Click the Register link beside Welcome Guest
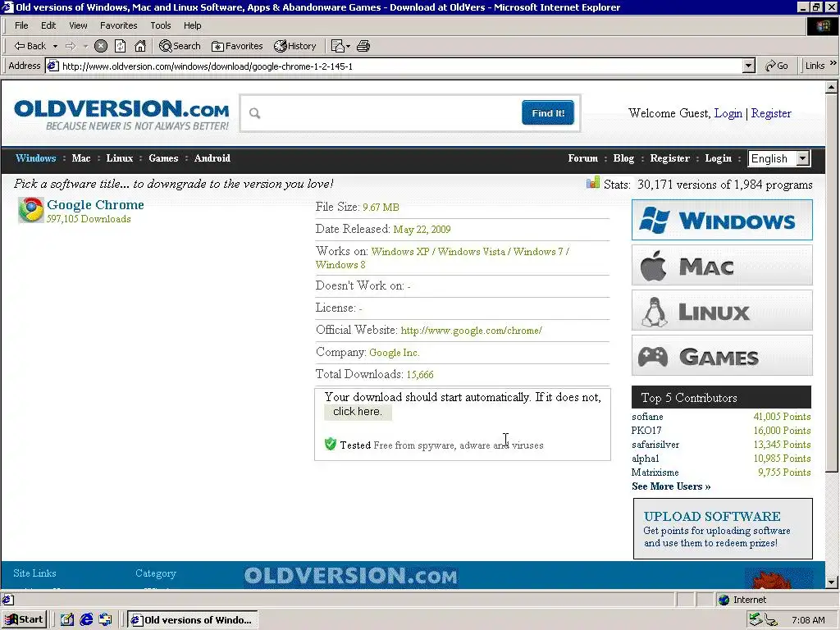 pyautogui.click(x=771, y=113)
